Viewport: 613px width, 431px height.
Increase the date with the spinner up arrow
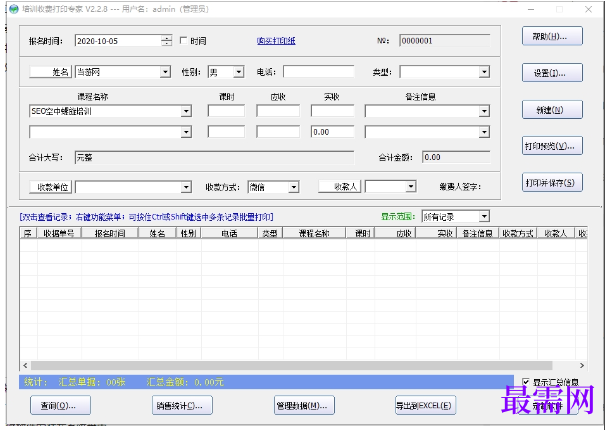pyautogui.click(x=167, y=38)
